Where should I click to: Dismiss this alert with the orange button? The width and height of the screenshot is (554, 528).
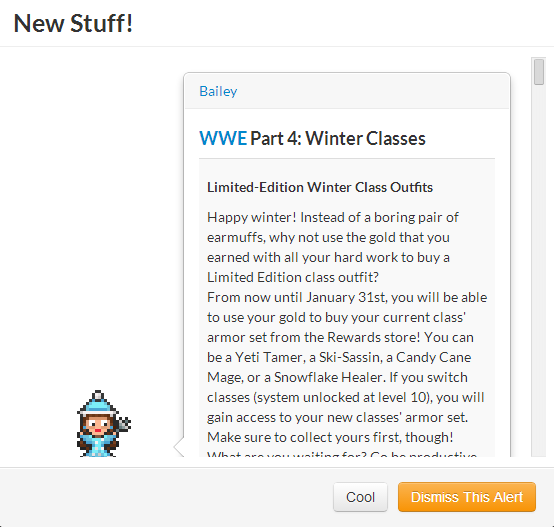pyautogui.click(x=467, y=497)
